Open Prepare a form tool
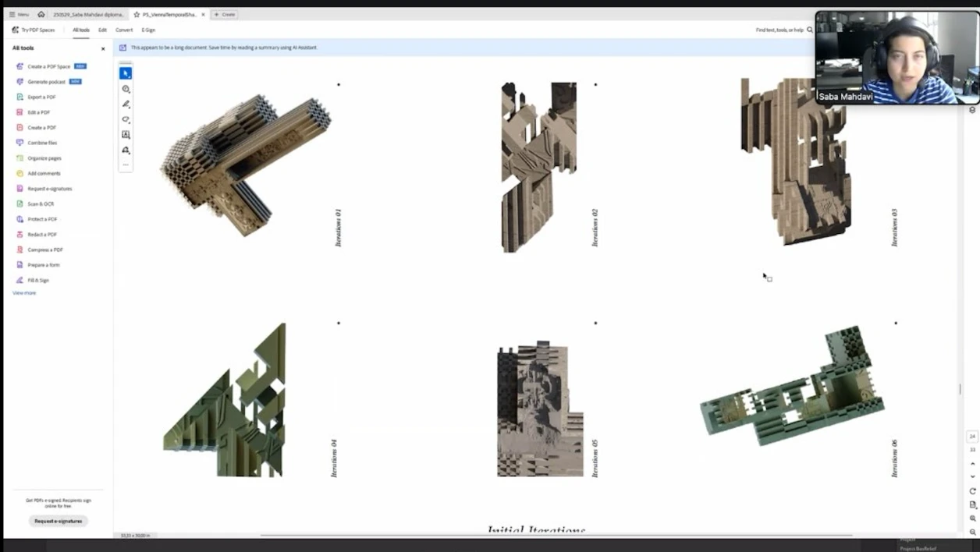This screenshot has height=552, width=980. tap(37, 265)
